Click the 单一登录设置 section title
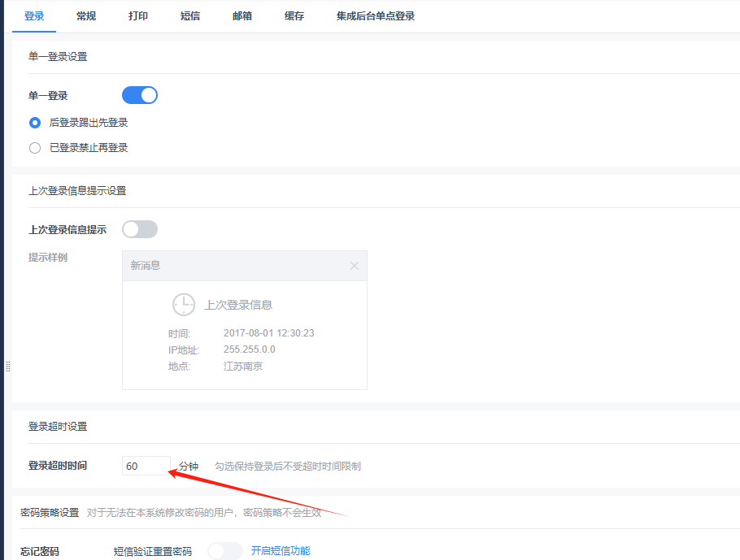The width and height of the screenshot is (740, 560). [x=58, y=57]
